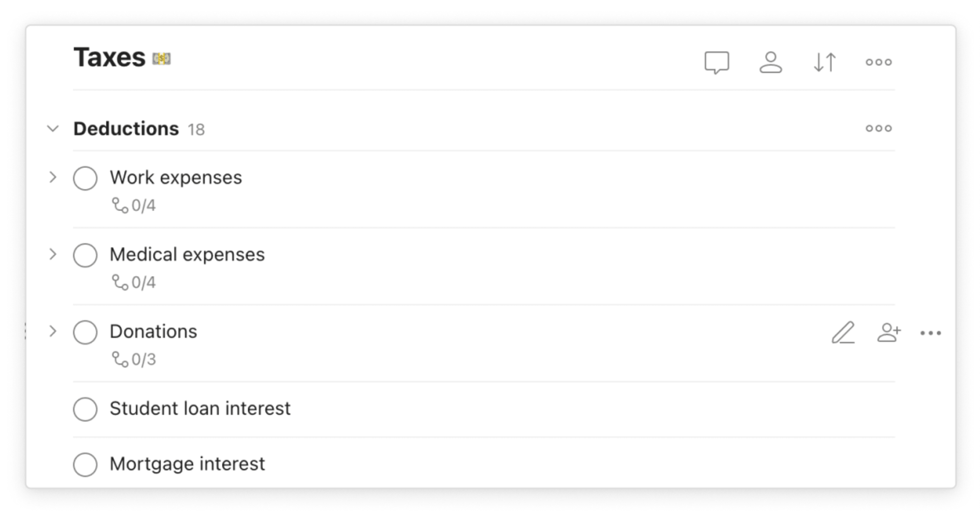Edit the Donations task with pencil icon

pyautogui.click(x=843, y=333)
